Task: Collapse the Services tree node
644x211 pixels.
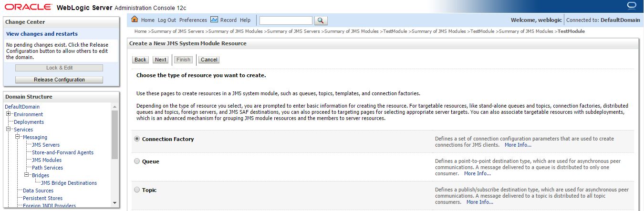Action: (x=9, y=130)
